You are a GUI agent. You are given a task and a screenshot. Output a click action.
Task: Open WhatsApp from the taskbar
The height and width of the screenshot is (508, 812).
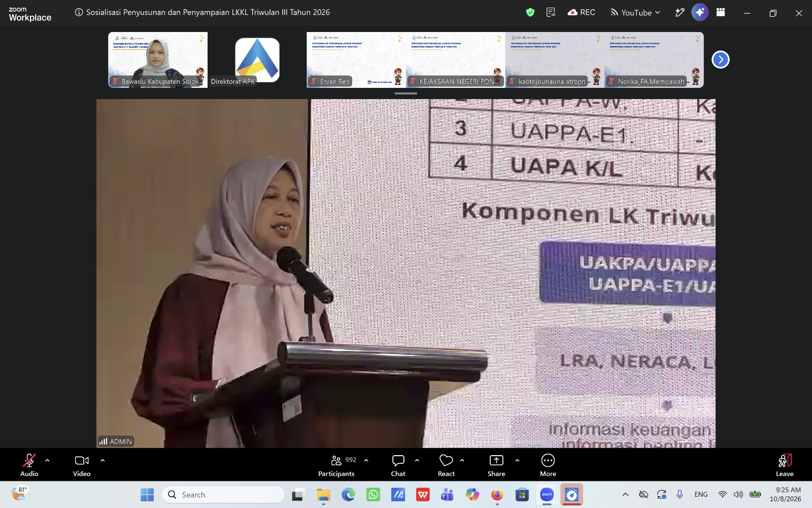pyautogui.click(x=373, y=495)
